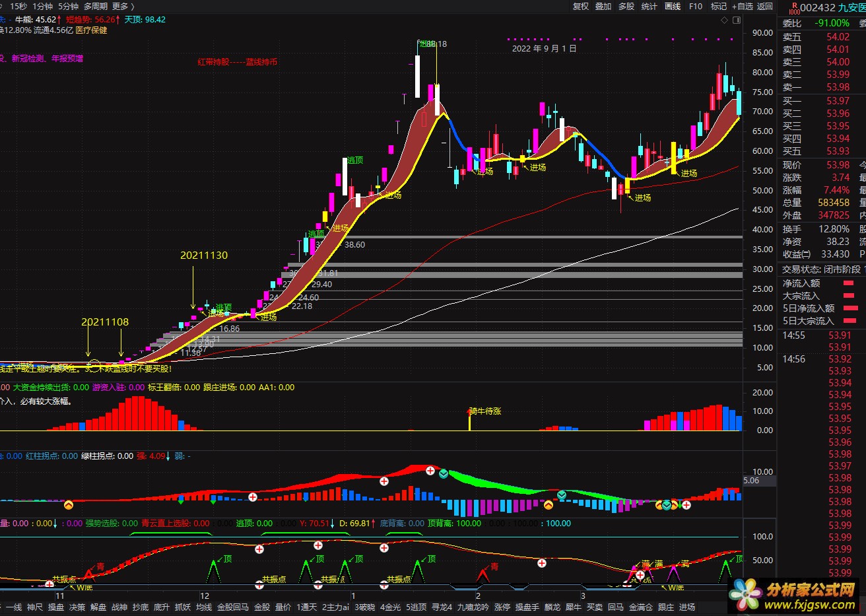Select the 操盘手 indicator tab
The width and height of the screenshot is (866, 616).
[x=527, y=607]
